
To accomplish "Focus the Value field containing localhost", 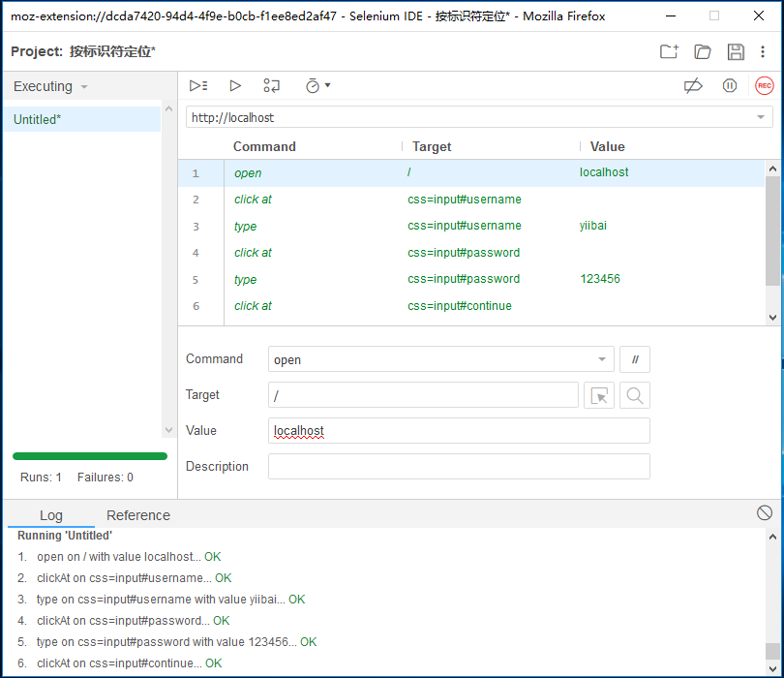I will tap(459, 431).
